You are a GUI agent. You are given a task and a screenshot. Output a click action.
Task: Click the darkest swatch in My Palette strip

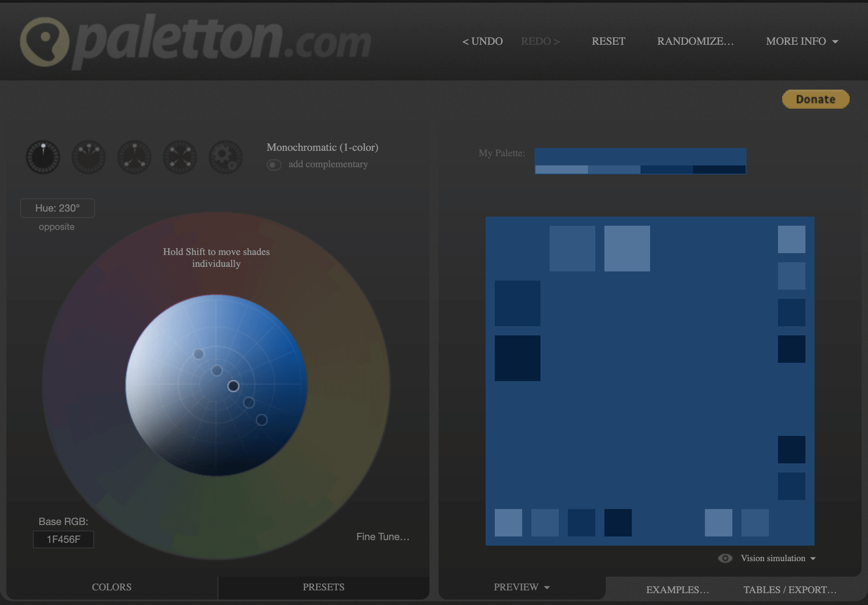[720, 170]
